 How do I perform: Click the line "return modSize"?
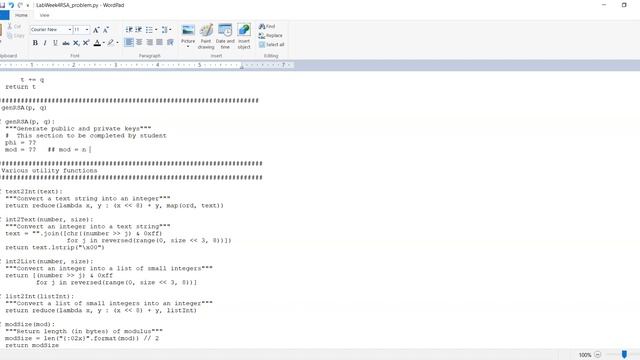point(32,345)
